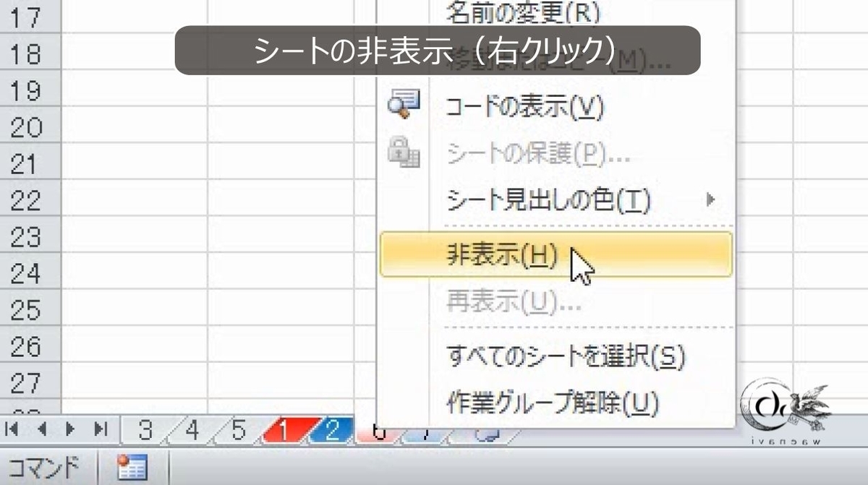Switch to sheet tab 3
This screenshot has width=868, height=485.
click(145, 428)
